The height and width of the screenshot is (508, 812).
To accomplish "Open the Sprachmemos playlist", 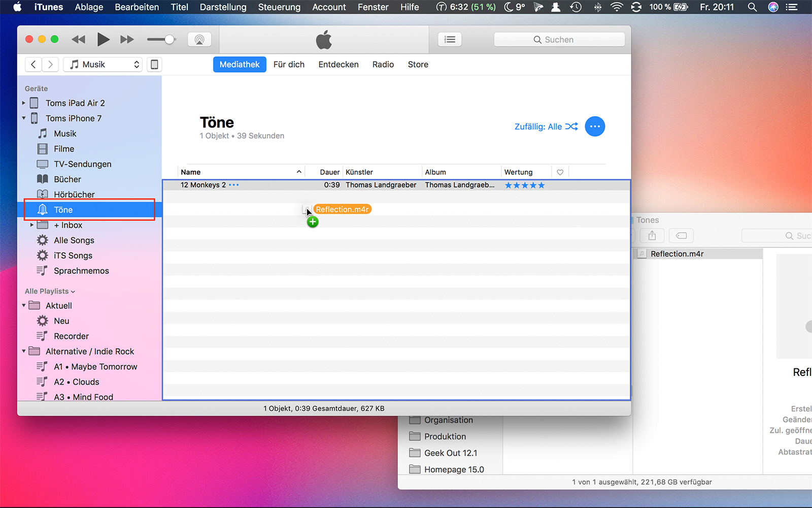I will pos(81,271).
